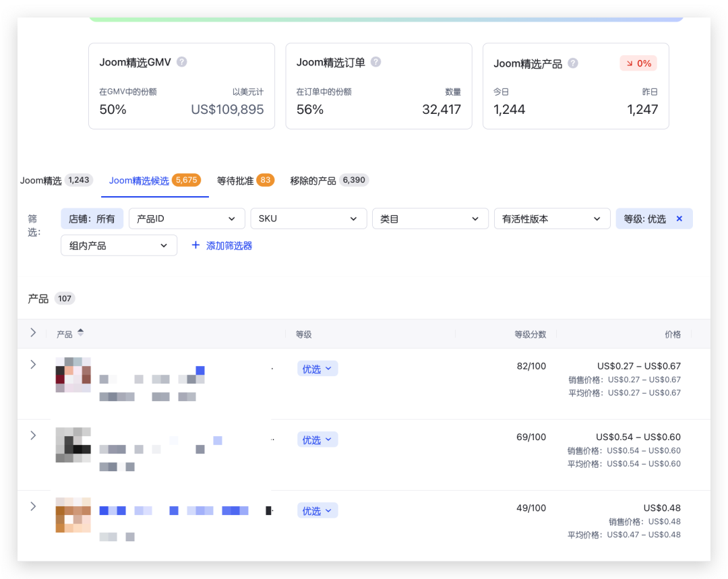Viewport: 728px width, 579px height.
Task: Change 优选 grade for the 49/100 product
Action: 317,511
